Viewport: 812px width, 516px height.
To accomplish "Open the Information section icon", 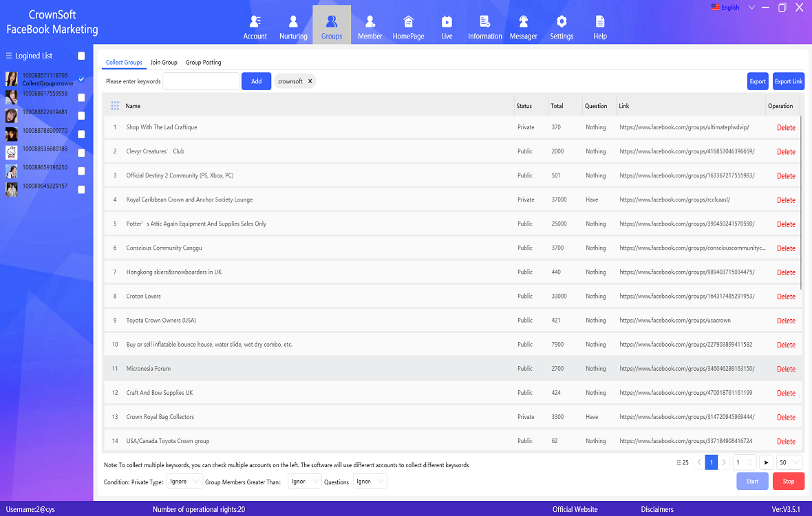I will click(484, 21).
